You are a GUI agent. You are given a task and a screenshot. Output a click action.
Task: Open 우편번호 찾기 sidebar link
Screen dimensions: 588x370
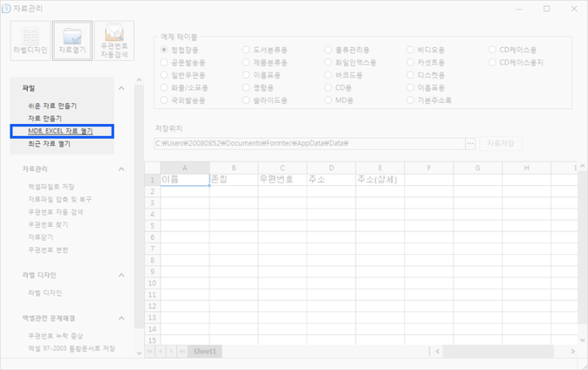coord(48,225)
